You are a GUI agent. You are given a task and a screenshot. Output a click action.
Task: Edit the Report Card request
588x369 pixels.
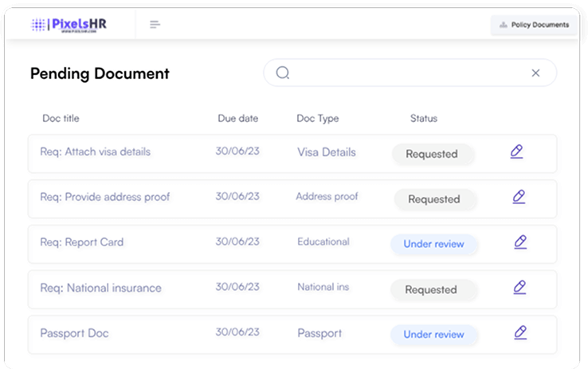click(520, 241)
